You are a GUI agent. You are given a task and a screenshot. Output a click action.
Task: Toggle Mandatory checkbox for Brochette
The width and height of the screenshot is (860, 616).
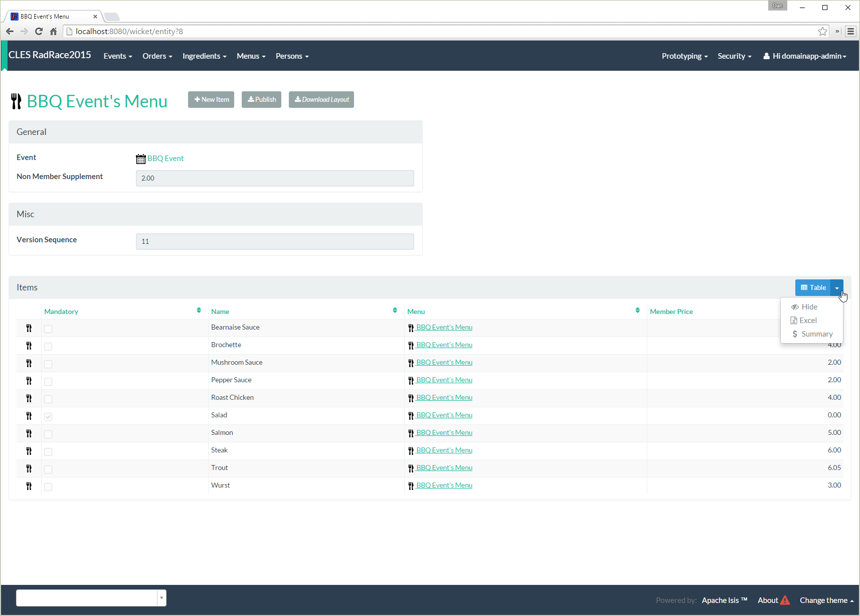click(48, 347)
